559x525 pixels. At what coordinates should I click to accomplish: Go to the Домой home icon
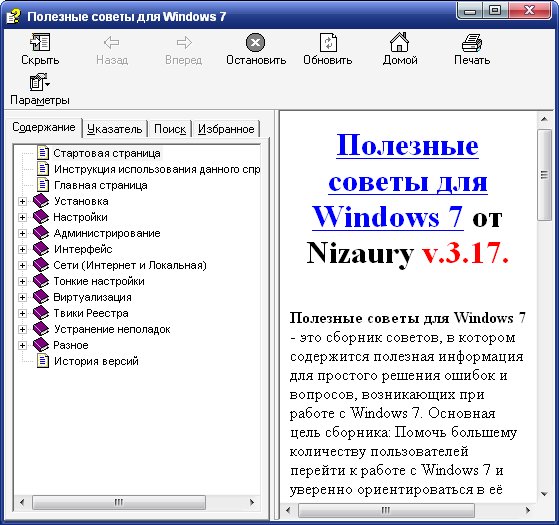point(399,42)
